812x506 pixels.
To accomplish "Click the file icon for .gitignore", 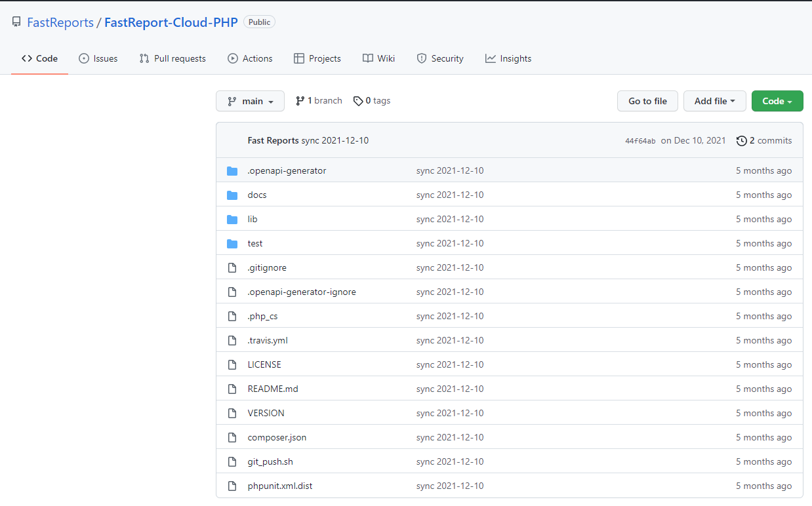I will click(232, 268).
